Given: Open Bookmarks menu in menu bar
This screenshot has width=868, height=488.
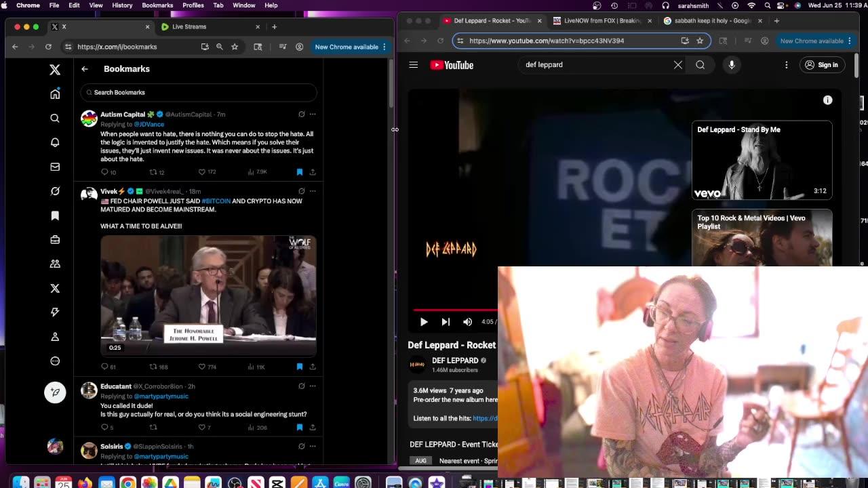Looking at the screenshot, I should [x=157, y=5].
